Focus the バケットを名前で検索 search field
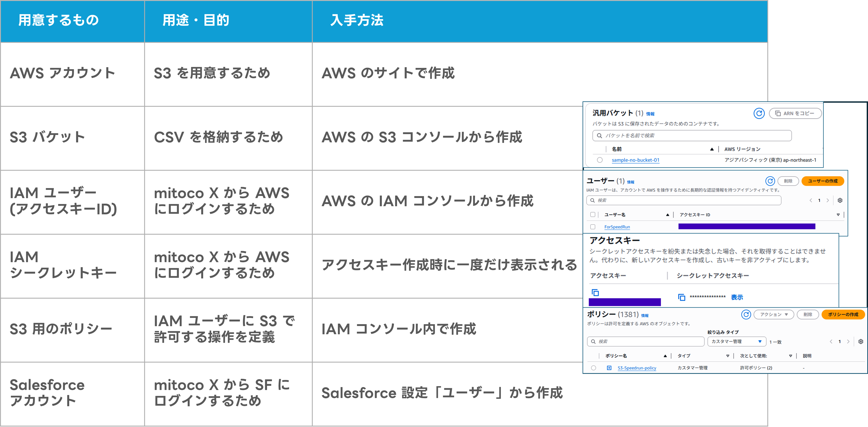Viewport: 868px width, 427px height. pos(692,136)
